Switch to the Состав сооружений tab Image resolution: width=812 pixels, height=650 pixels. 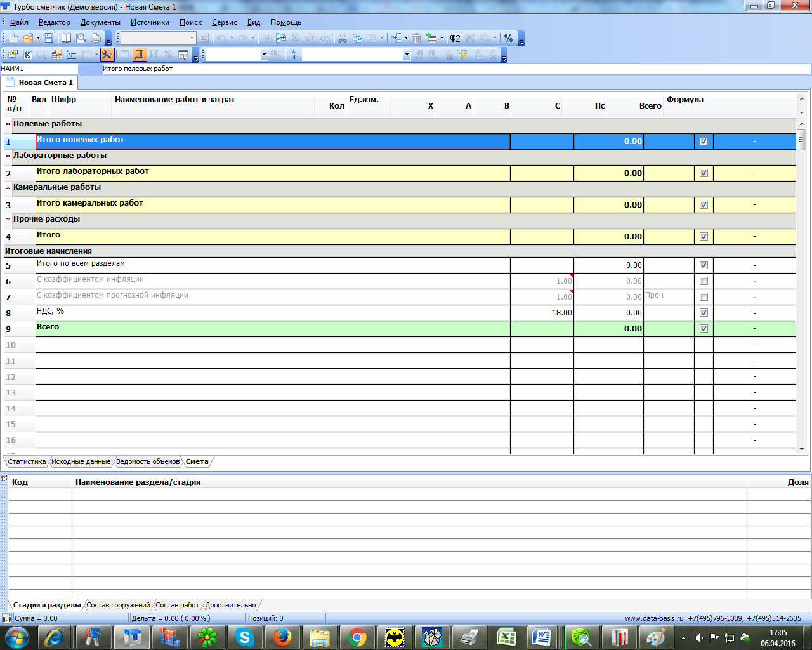click(x=118, y=605)
